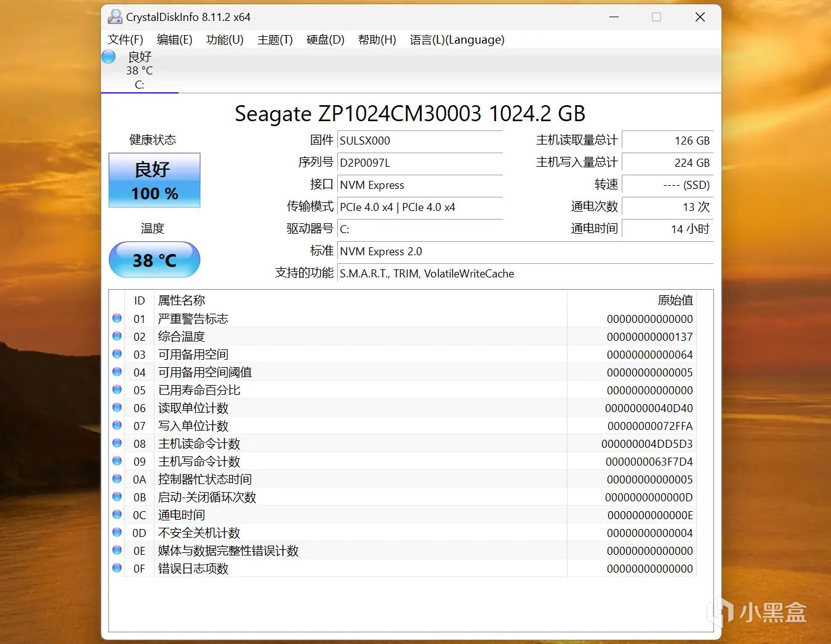The height and width of the screenshot is (644, 831).
Task: Select the 可用备用空间阈值 attribute name
Action: click(205, 372)
